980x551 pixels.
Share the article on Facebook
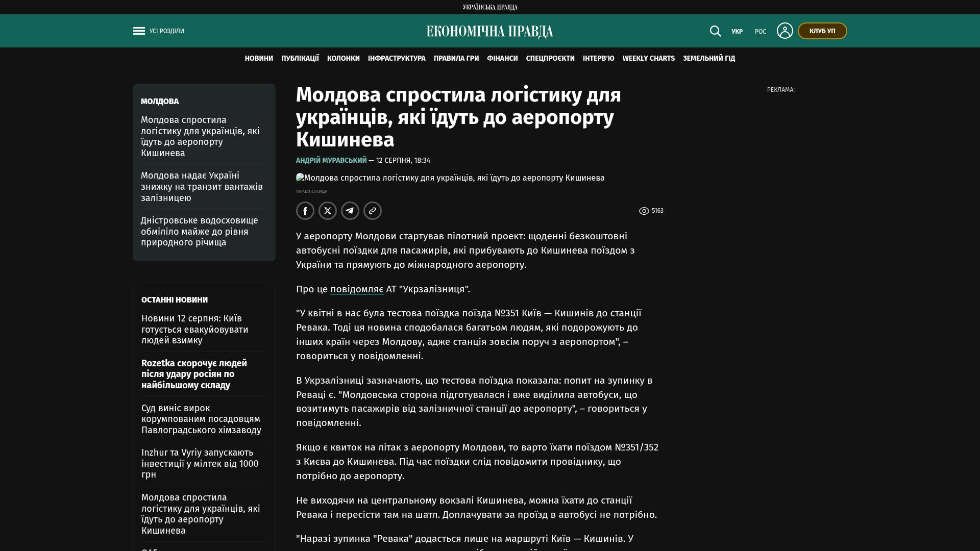(x=305, y=211)
